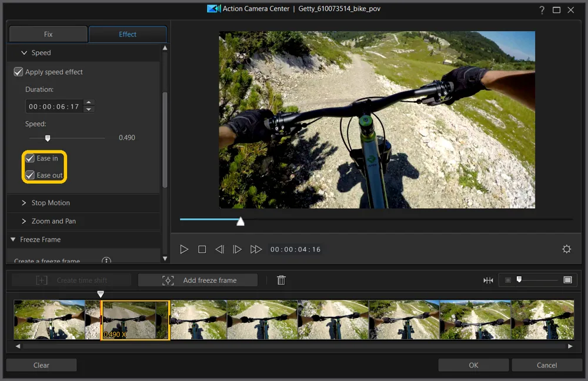
Task: Click the timeline playhead marker
Action: click(101, 294)
